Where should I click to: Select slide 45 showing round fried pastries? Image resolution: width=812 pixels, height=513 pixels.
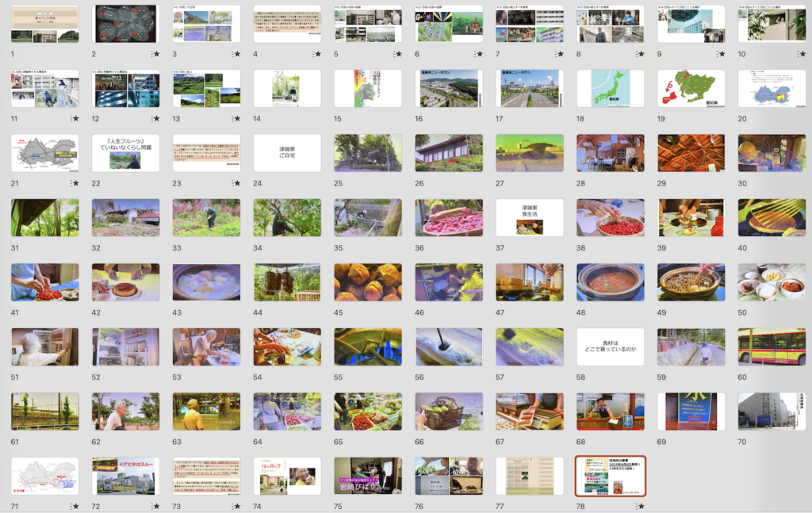click(368, 282)
